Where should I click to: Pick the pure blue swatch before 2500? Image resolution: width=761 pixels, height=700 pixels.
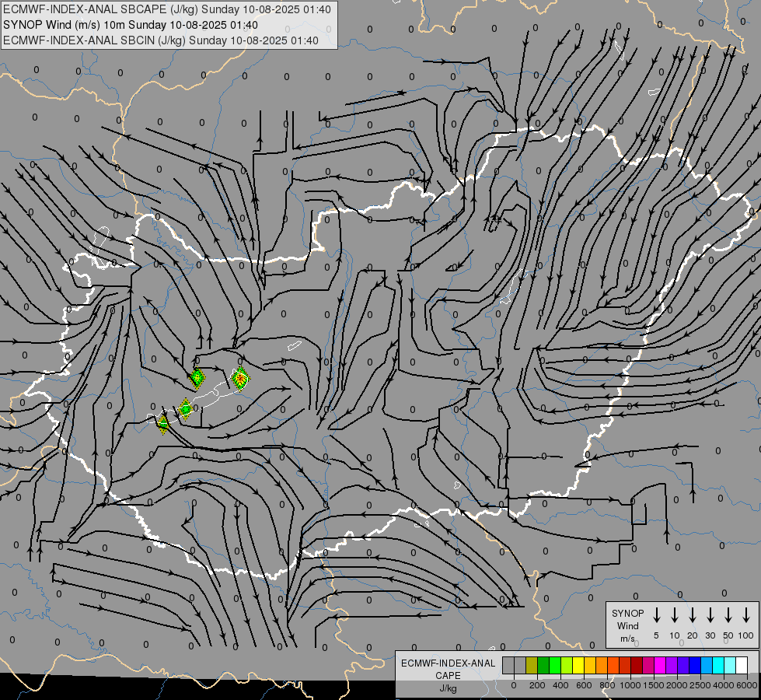click(x=694, y=665)
